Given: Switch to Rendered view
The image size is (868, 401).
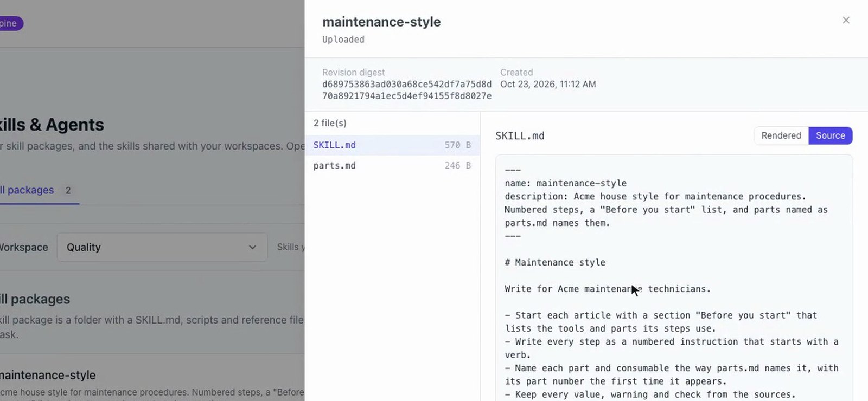Looking at the screenshot, I should (x=781, y=135).
